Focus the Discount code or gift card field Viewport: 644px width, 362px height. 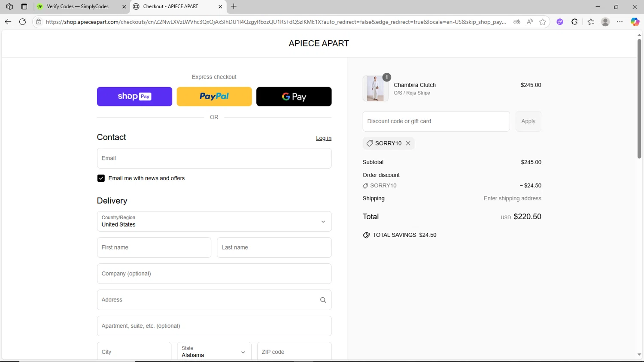(436, 121)
